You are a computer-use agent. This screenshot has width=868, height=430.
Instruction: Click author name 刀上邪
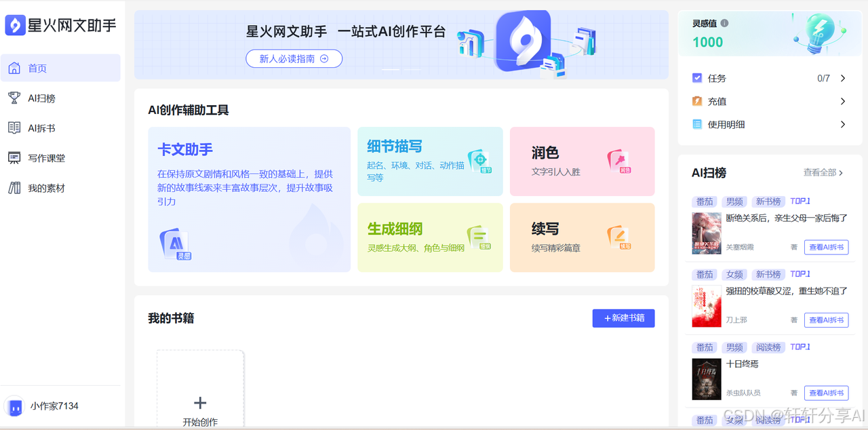pos(736,320)
